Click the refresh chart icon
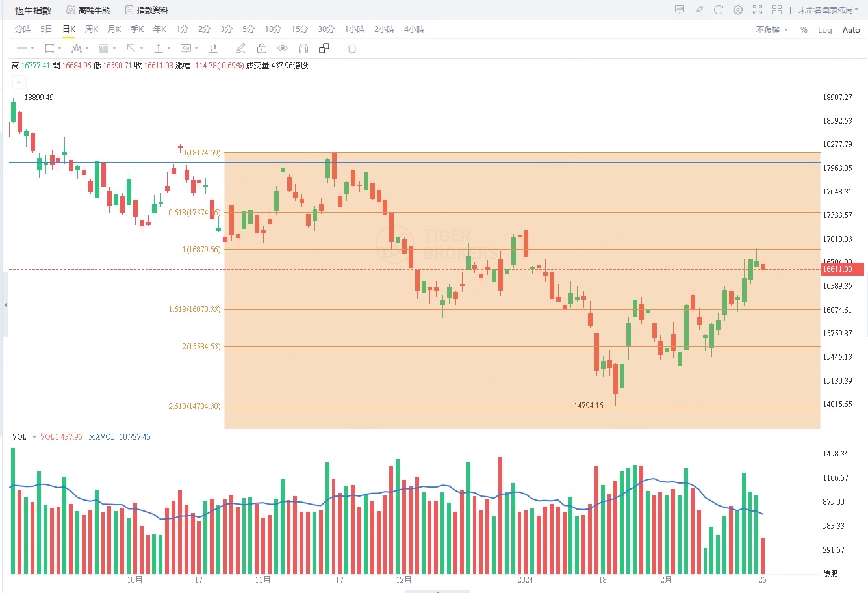This screenshot has height=593, width=868. coord(719,10)
